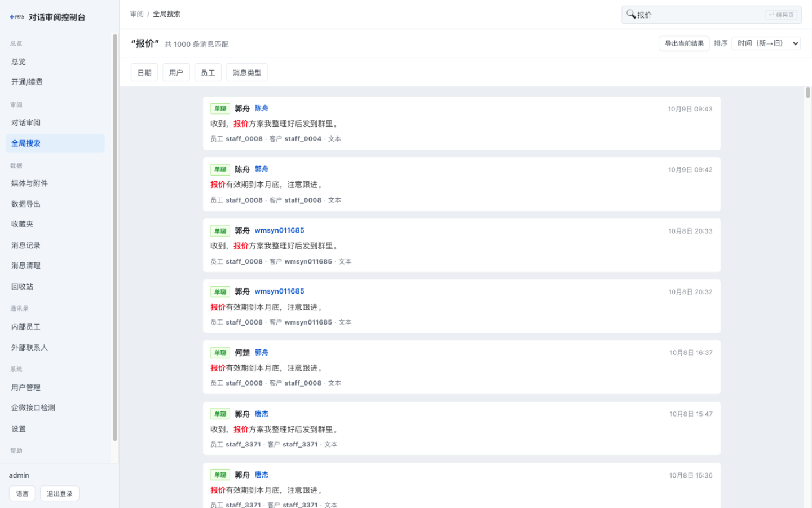
Task: Open the 排序 sort order dropdown
Action: pos(766,43)
